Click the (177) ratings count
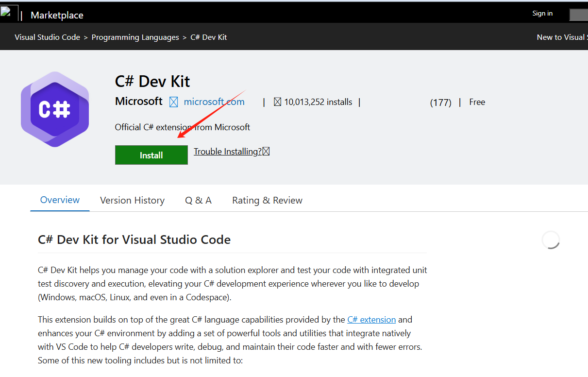 tap(441, 103)
